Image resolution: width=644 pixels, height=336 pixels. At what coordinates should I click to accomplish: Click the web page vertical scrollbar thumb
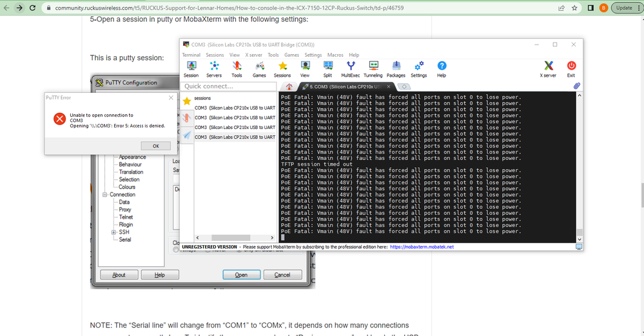point(642,196)
